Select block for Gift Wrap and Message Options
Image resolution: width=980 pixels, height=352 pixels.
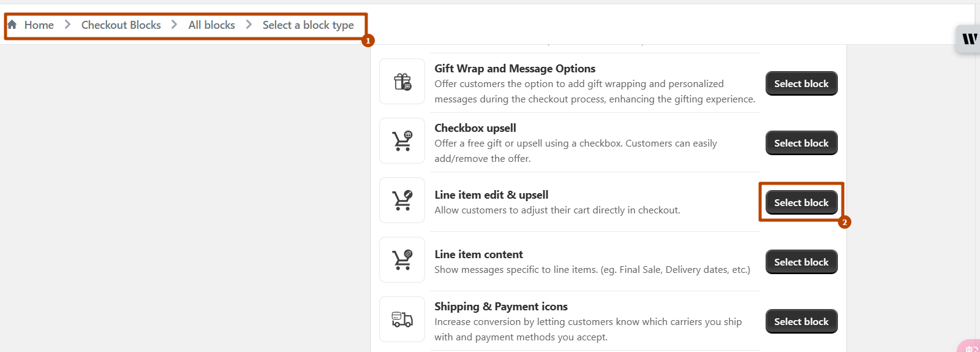(x=801, y=83)
